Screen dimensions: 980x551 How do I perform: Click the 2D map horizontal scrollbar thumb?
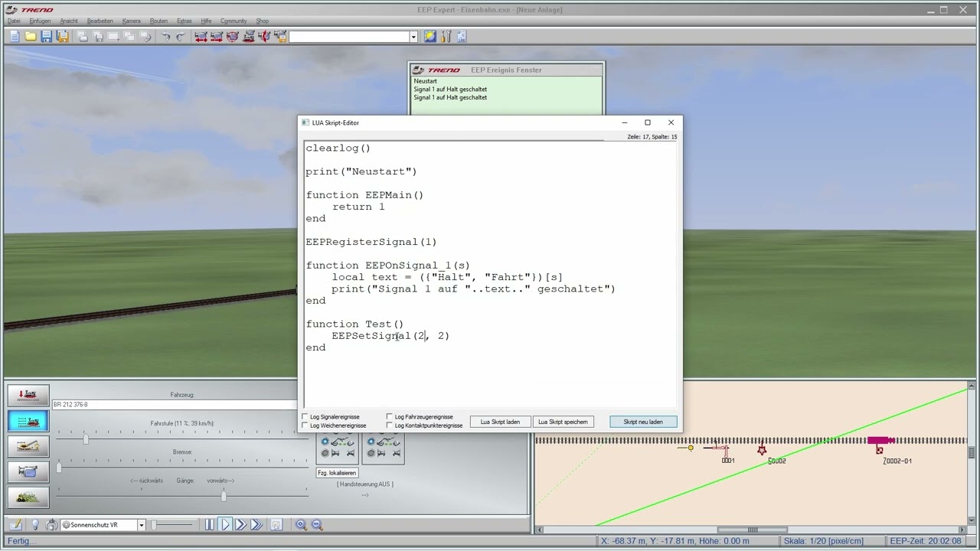coord(753,530)
